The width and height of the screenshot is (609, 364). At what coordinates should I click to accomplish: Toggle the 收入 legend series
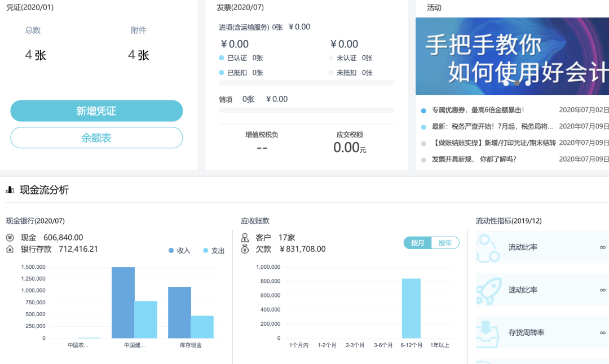[x=179, y=251]
